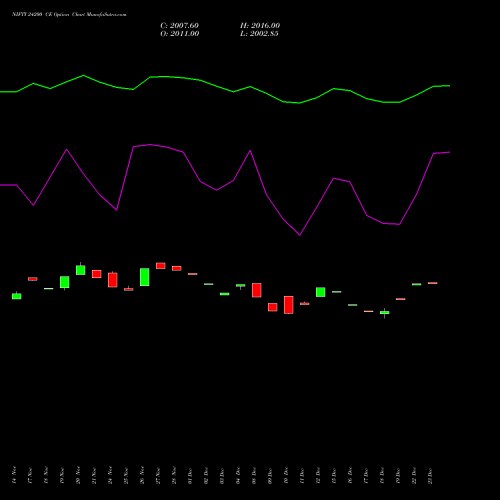Select the 14 Nov date label on the axis
The height and width of the screenshot is (500, 500).
point(14,475)
